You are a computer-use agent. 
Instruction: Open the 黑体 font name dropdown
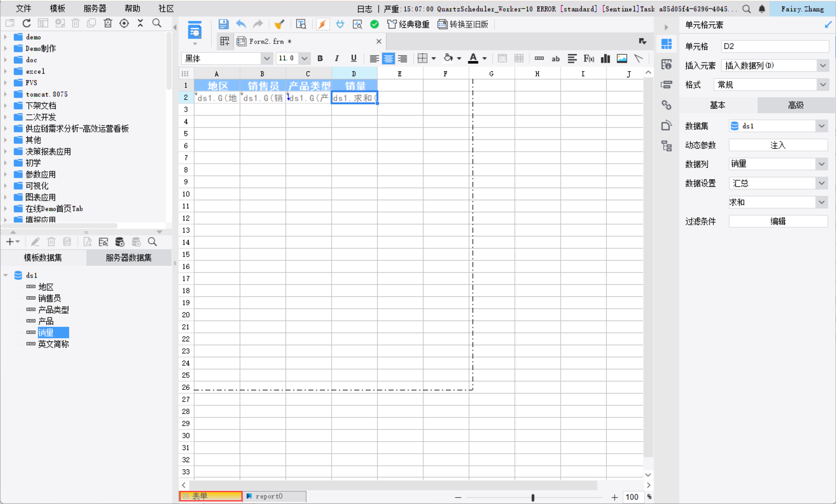(x=266, y=58)
